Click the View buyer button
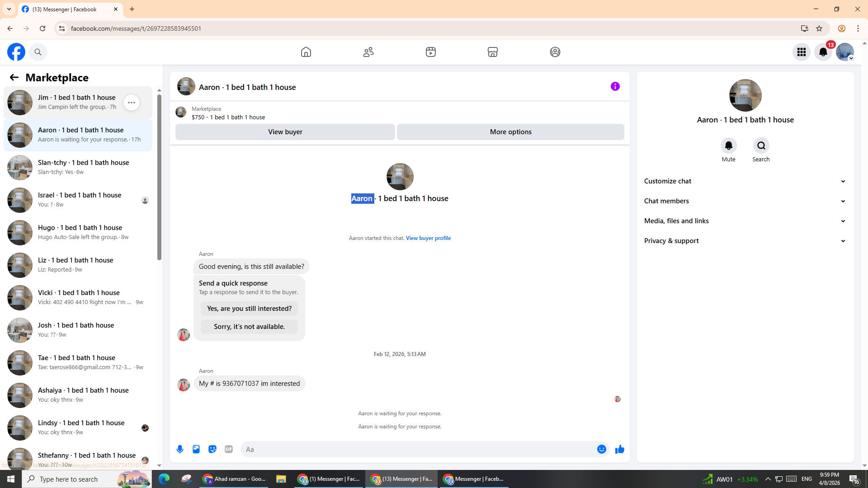868x488 pixels. pos(285,132)
